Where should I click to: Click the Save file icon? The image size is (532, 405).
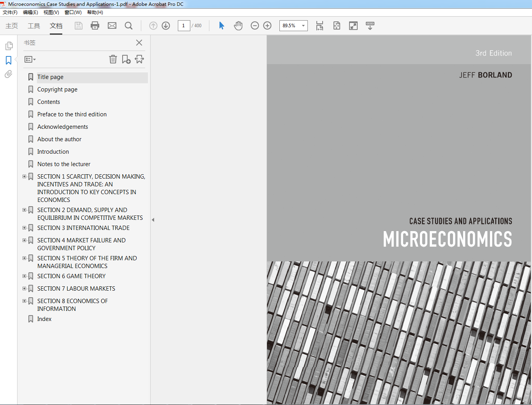(79, 26)
